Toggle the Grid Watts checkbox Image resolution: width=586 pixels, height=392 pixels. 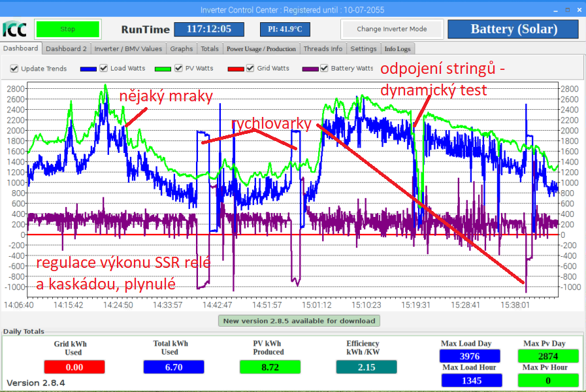(x=251, y=69)
